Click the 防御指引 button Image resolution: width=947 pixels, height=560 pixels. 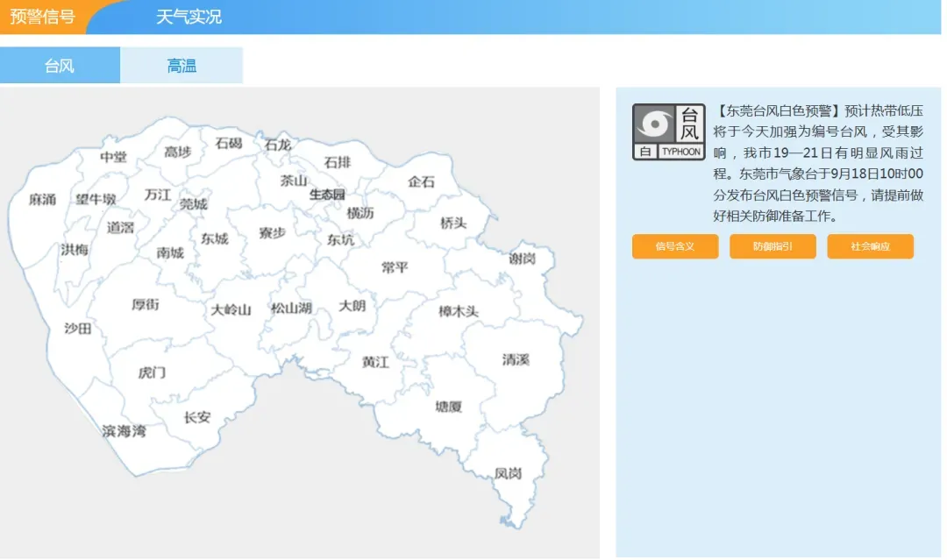tap(773, 246)
